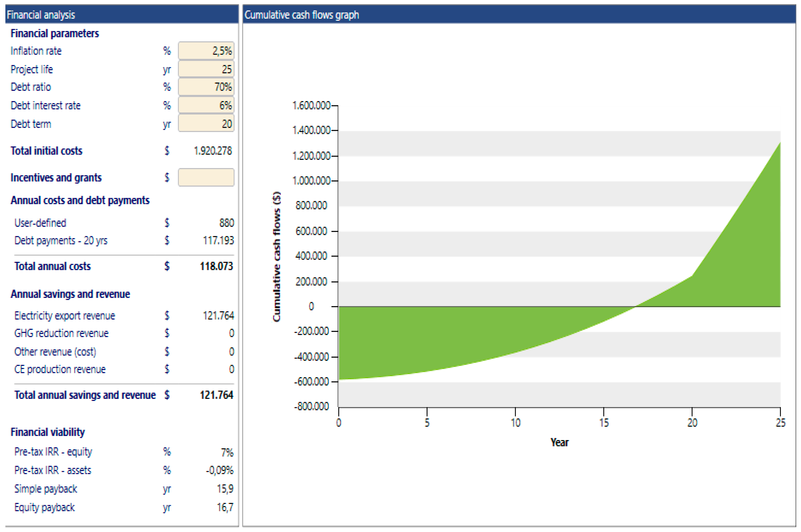Click the Financial analysis panel header
Viewport: 801px width, 532px height.
click(121, 15)
